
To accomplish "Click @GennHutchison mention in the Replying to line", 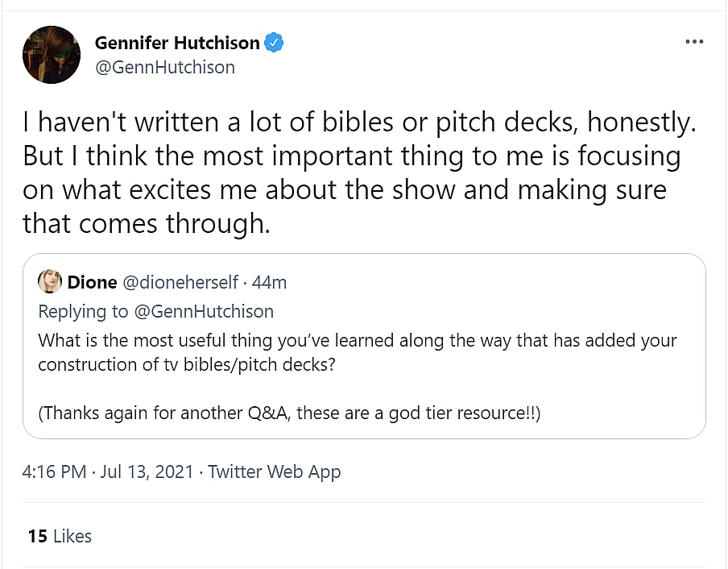I will 203,311.
